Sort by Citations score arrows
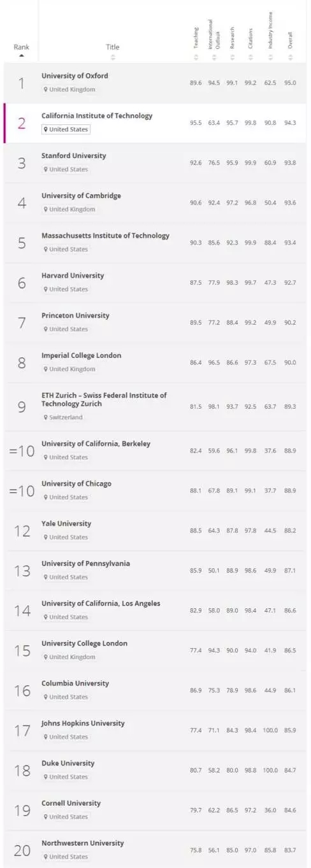 251,57
